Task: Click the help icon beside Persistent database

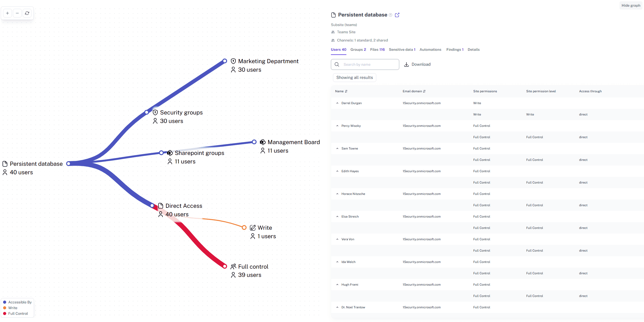Action: (390, 15)
